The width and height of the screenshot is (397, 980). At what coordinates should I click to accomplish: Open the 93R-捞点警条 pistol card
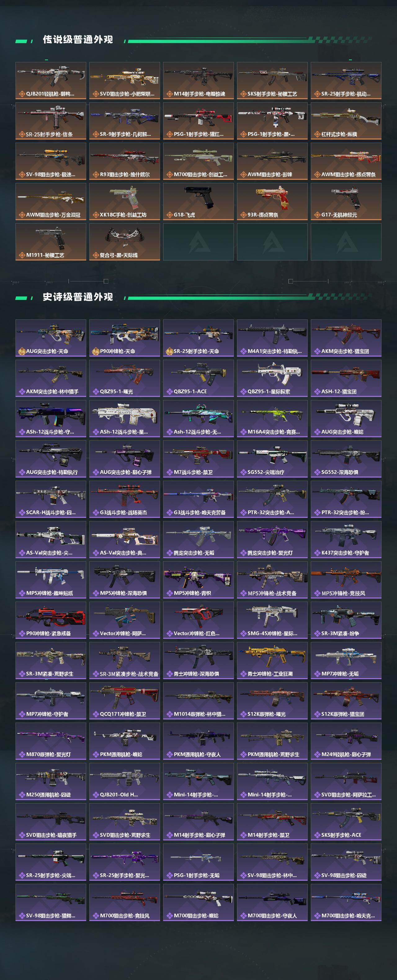[272, 201]
